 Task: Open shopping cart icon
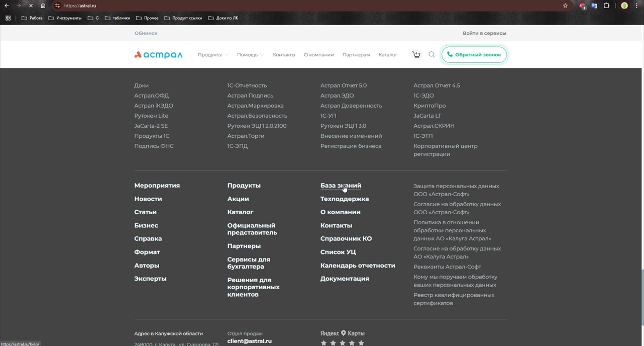click(416, 55)
